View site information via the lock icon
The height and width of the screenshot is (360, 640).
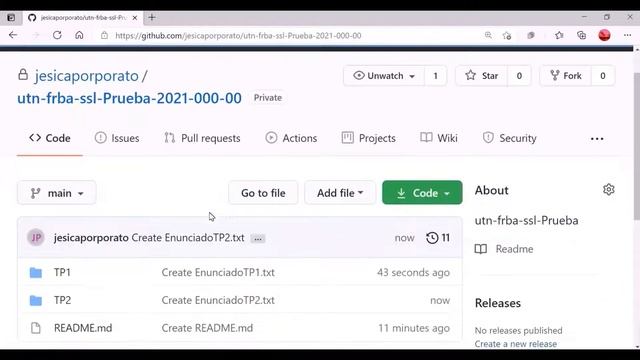coord(104,36)
